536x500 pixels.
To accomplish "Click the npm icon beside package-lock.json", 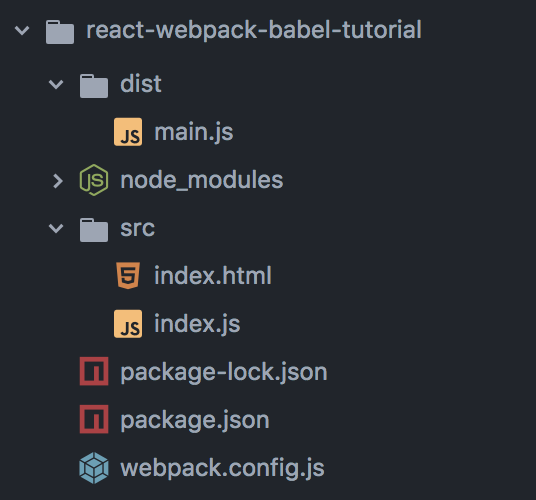I will [x=94, y=371].
